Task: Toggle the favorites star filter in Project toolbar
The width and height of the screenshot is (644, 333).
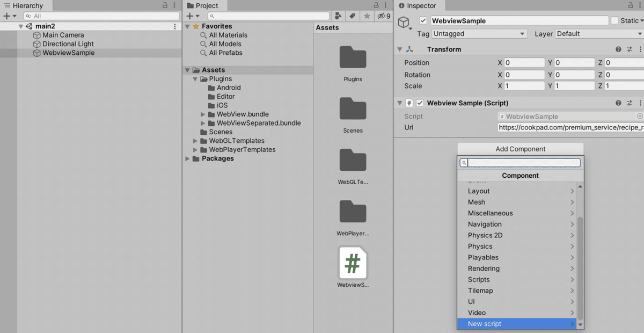Action: (x=367, y=16)
